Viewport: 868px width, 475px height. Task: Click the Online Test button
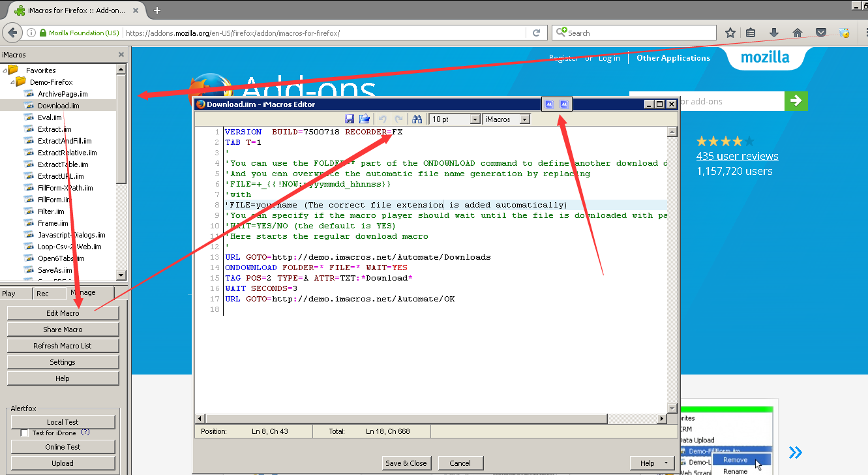[x=63, y=447]
